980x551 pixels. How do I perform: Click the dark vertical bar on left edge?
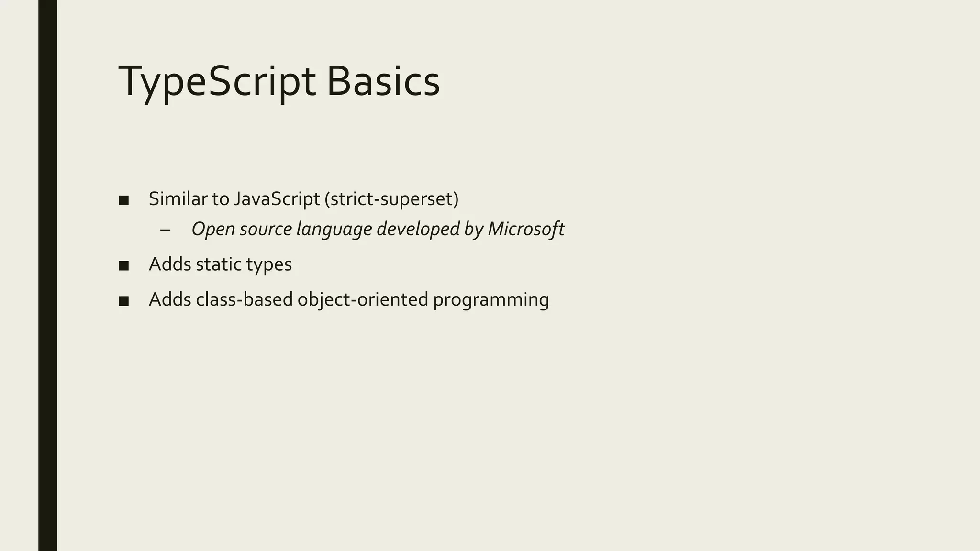coord(47,275)
